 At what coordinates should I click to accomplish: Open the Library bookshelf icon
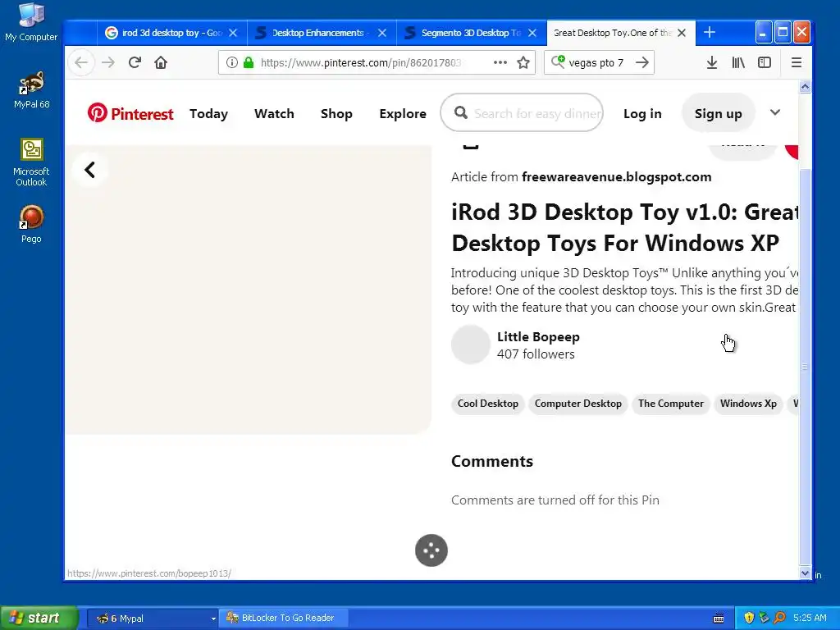[738, 62]
